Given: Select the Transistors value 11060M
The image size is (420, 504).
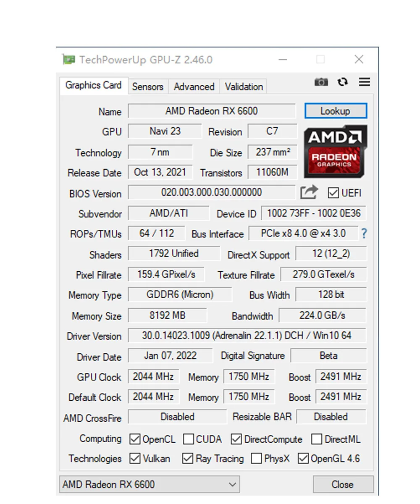Looking at the screenshot, I should pos(273,172).
